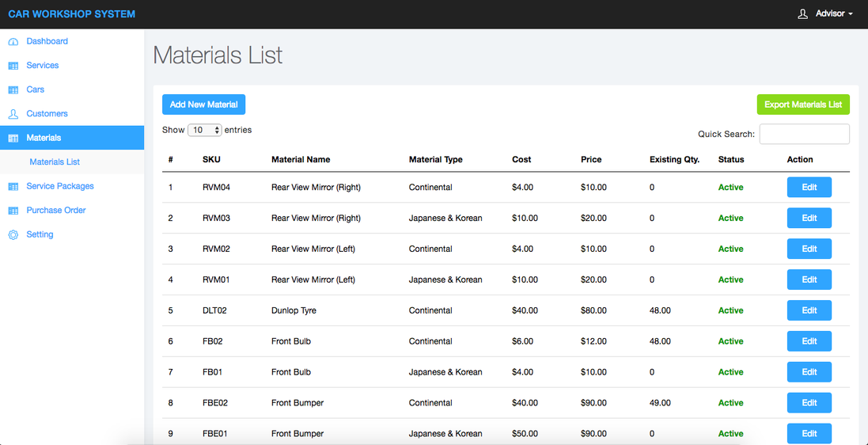Click the Services table icon
The width and height of the screenshot is (868, 445).
(13, 66)
